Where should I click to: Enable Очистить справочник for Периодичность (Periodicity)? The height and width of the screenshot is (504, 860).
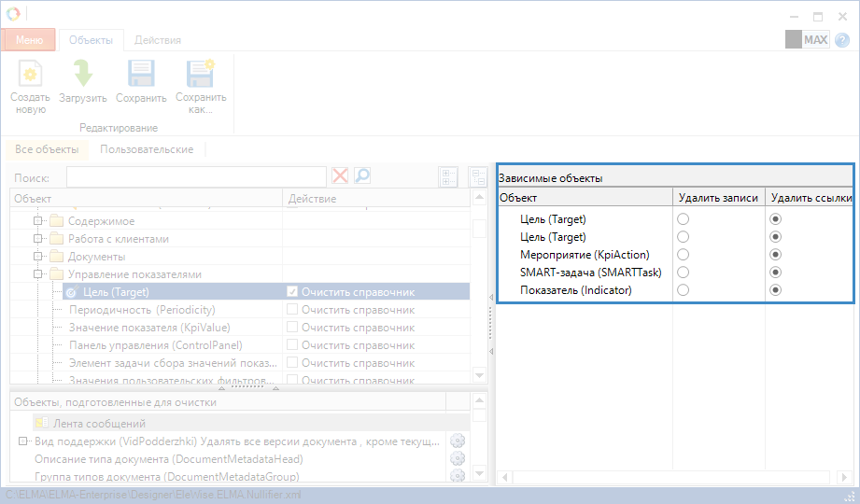293,310
